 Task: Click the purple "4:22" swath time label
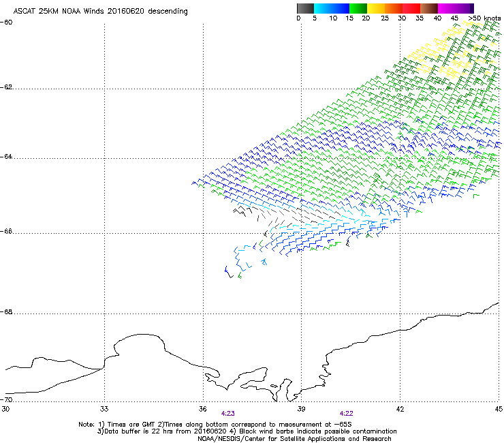click(347, 414)
